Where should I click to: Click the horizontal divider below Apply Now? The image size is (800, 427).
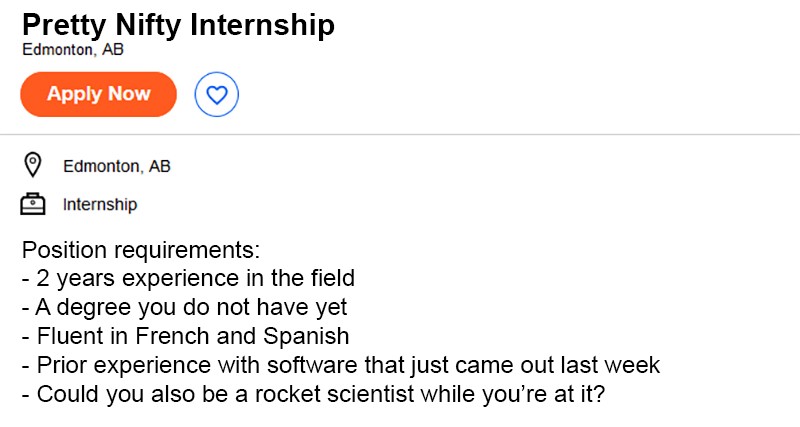point(400,135)
